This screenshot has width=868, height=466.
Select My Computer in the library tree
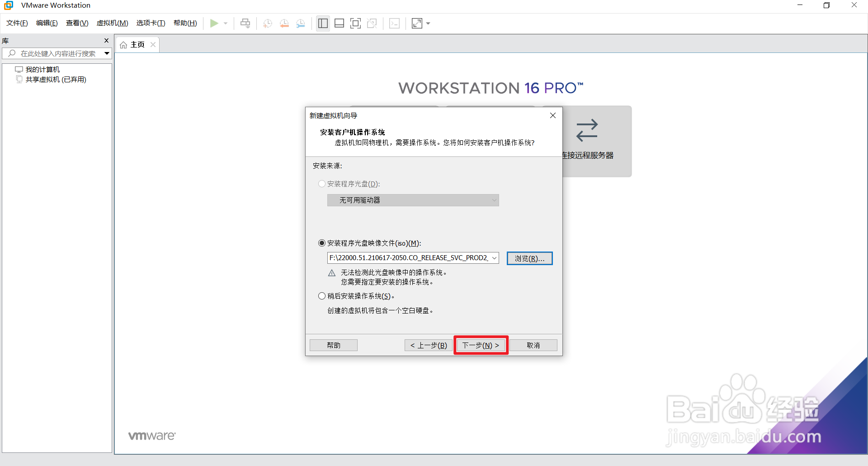(x=42, y=69)
